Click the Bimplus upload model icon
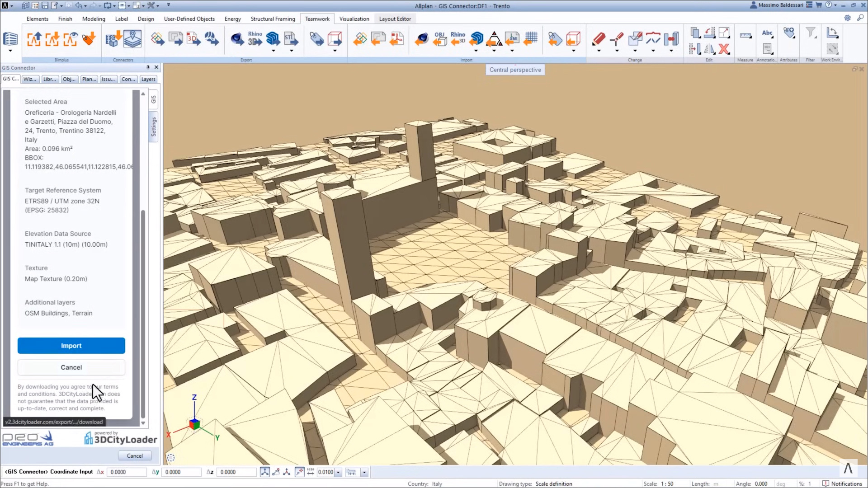This screenshot has width=868, height=488. point(34,39)
